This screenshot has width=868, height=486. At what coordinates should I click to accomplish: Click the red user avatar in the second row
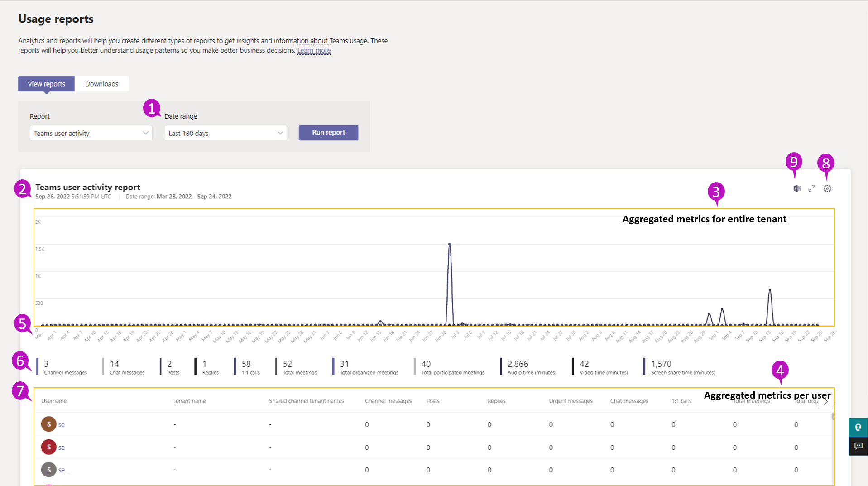pos(49,447)
